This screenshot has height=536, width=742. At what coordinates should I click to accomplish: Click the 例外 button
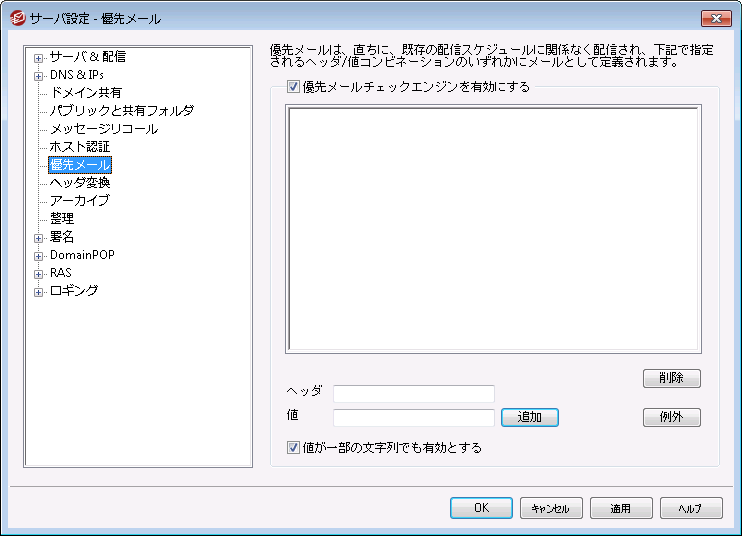pyautogui.click(x=671, y=417)
